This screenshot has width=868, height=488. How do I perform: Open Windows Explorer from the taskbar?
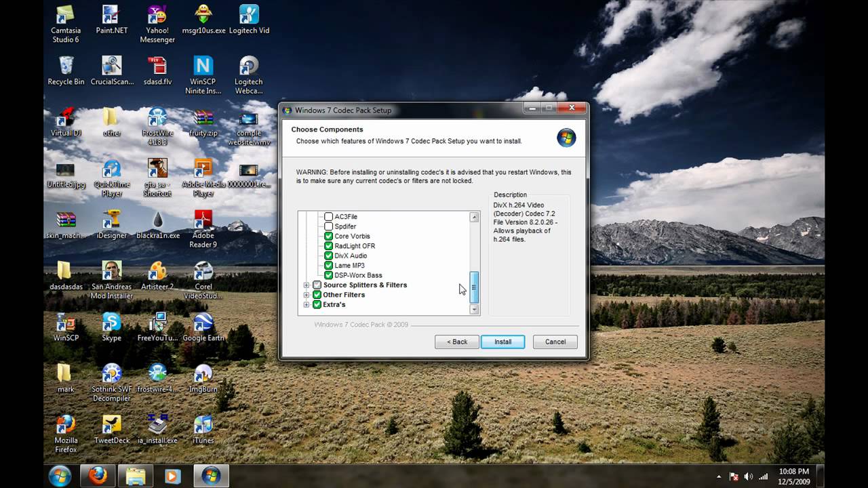click(136, 476)
